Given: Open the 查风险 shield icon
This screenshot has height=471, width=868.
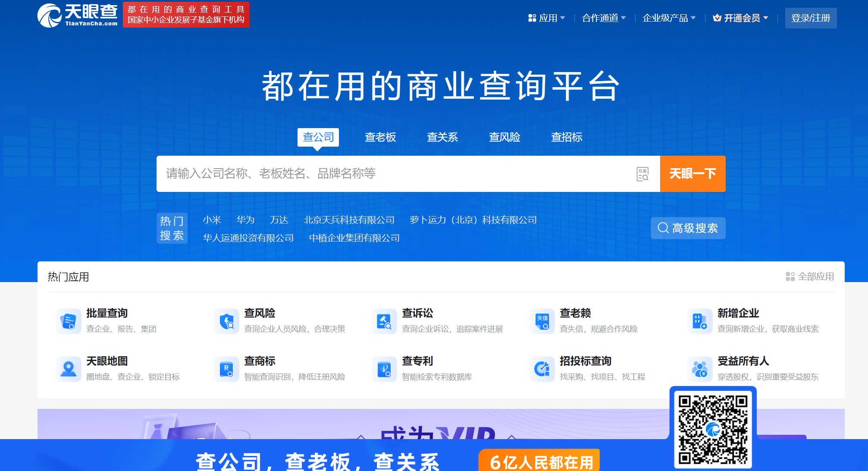Looking at the screenshot, I should (226, 321).
